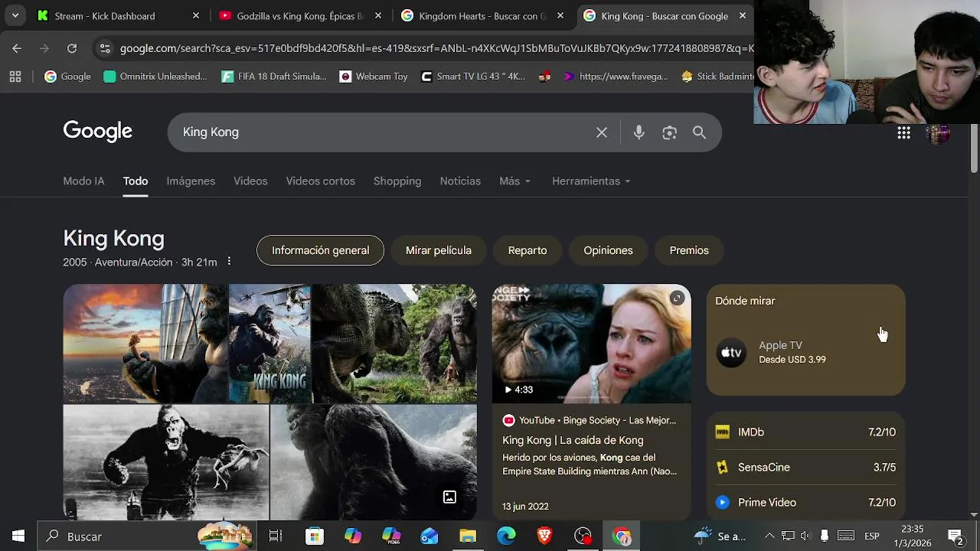Open the Google apps grid icon

(903, 133)
